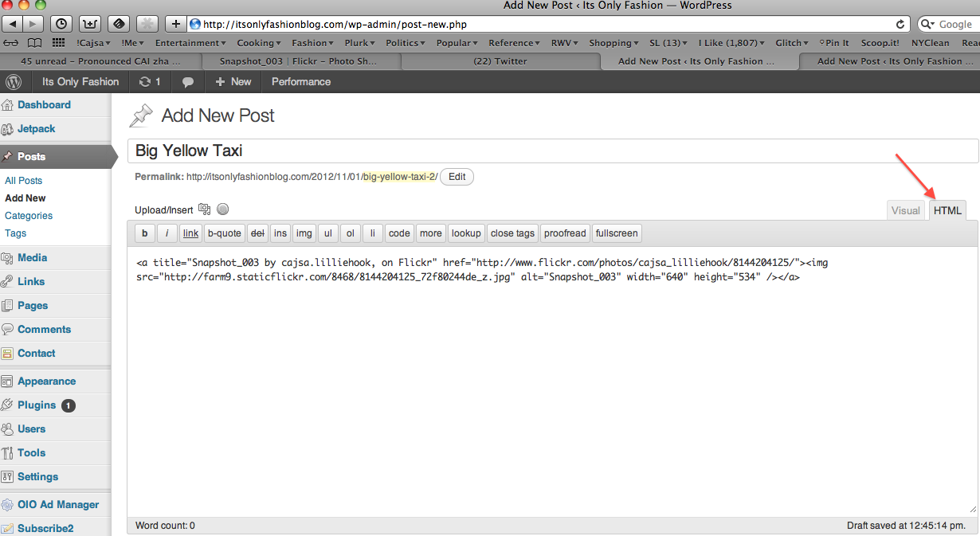Switch to the Visual editor tab

coord(906,210)
